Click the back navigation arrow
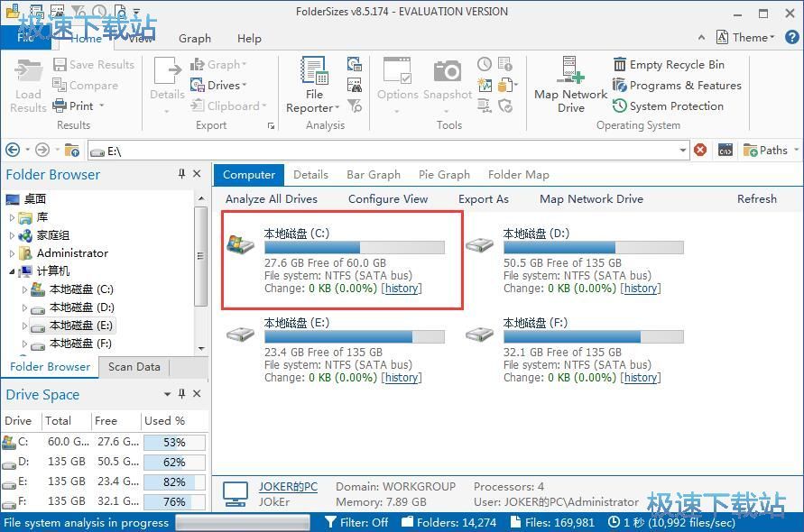The width and height of the screenshot is (804, 532). [13, 151]
